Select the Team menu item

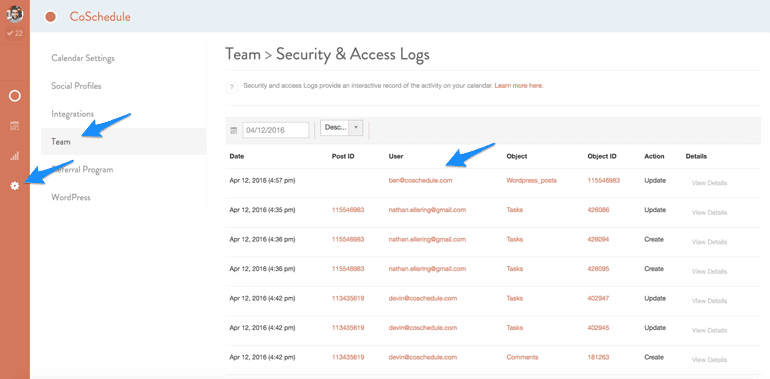[x=123, y=141]
